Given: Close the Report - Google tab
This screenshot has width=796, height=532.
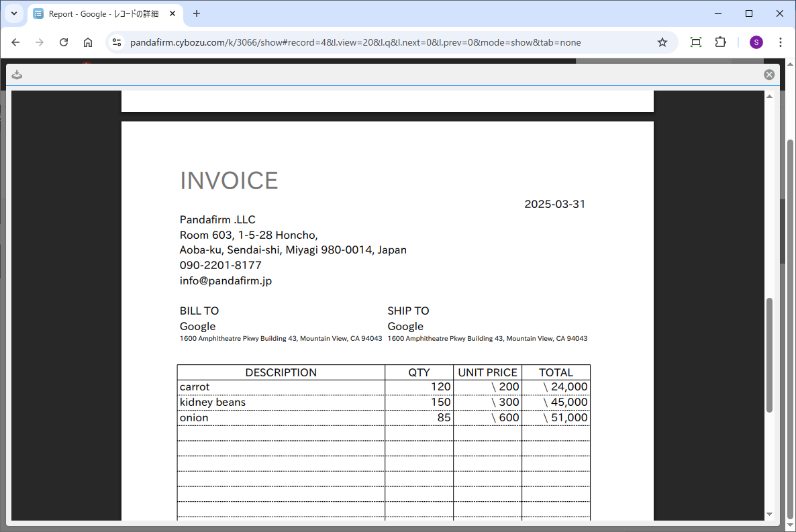Looking at the screenshot, I should tap(173, 14).
